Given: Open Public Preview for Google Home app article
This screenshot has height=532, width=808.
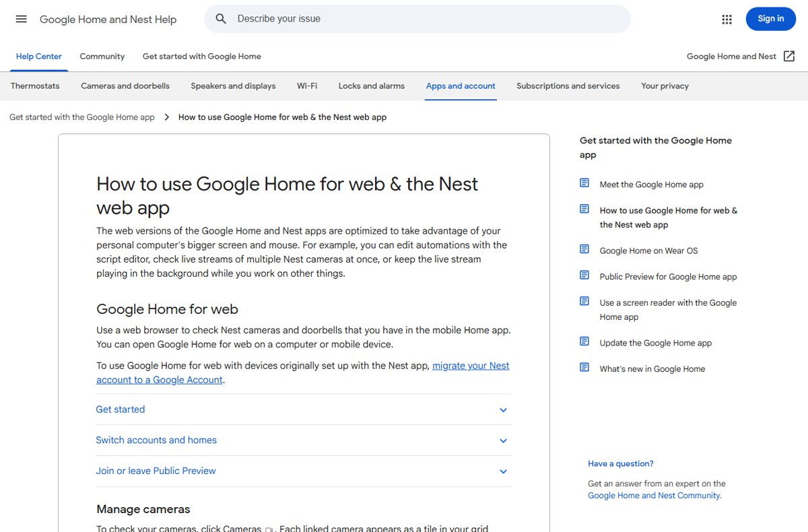Looking at the screenshot, I should pyautogui.click(x=669, y=277).
